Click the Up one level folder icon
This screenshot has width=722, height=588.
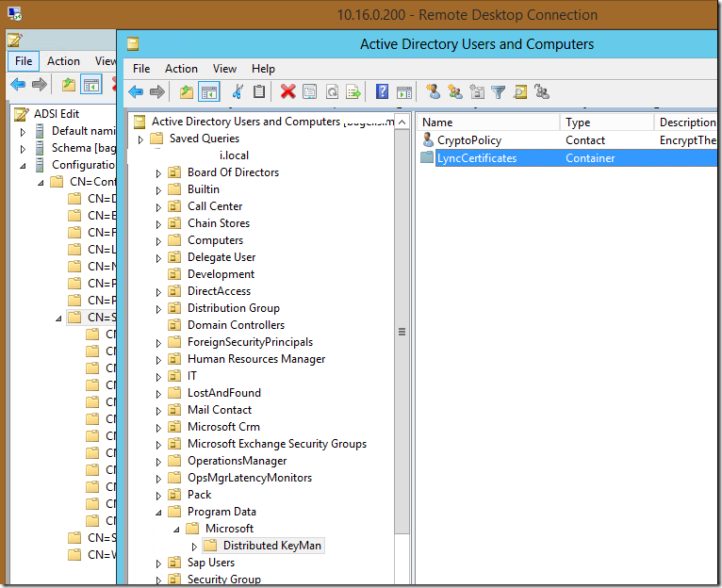click(187, 91)
